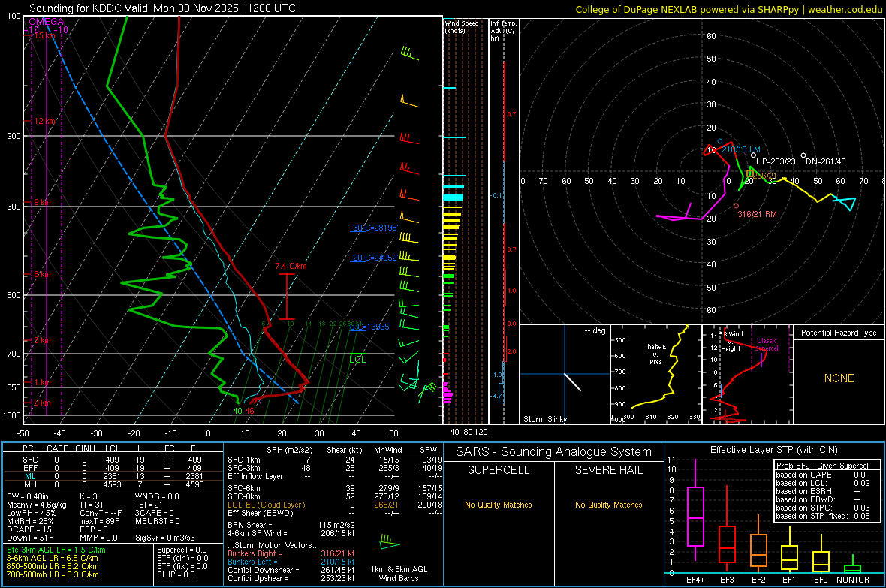Image resolution: width=886 pixels, height=588 pixels.
Task: Click the maxT = 89F value
Action: coord(99,521)
